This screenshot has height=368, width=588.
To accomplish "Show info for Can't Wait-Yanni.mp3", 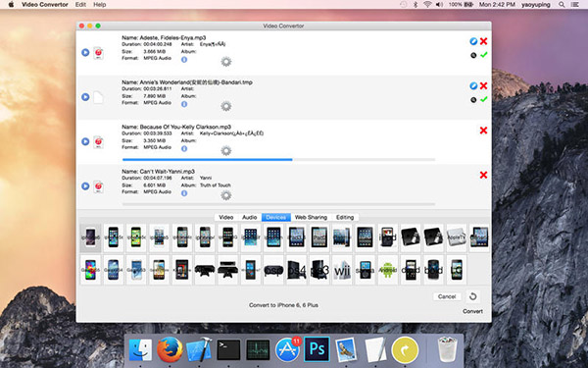I will (x=184, y=193).
